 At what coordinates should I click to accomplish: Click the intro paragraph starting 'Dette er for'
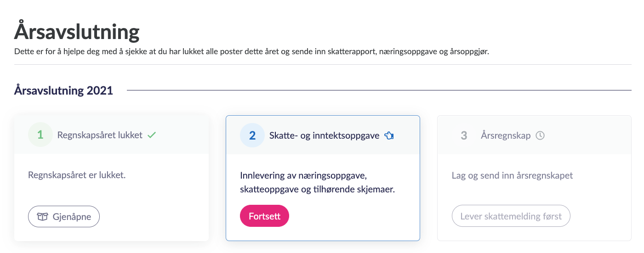(252, 52)
